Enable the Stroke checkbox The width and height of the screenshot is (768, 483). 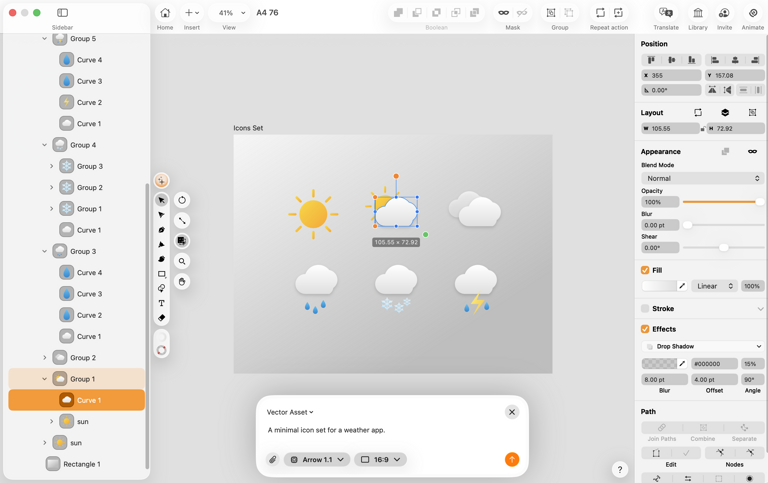point(645,309)
